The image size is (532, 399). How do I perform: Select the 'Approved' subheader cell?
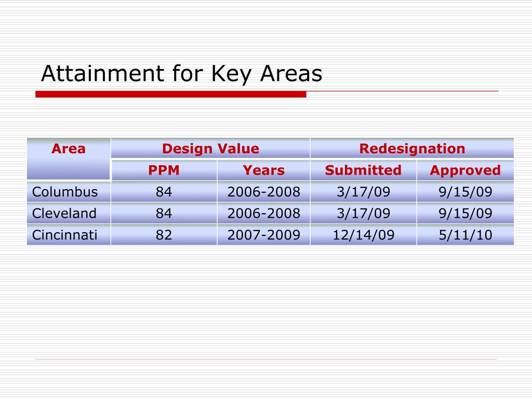465,170
